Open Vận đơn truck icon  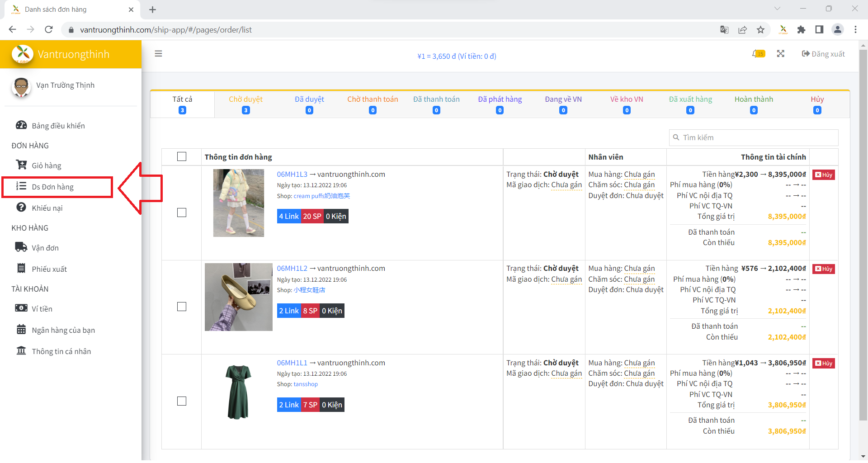21,247
